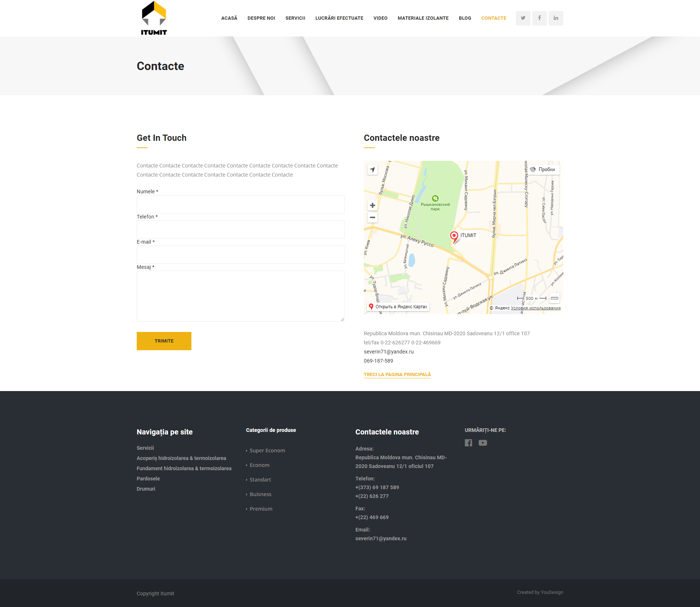Click the map geolocation arrow icon
Image resolution: width=700 pixels, height=607 pixels.
click(372, 170)
